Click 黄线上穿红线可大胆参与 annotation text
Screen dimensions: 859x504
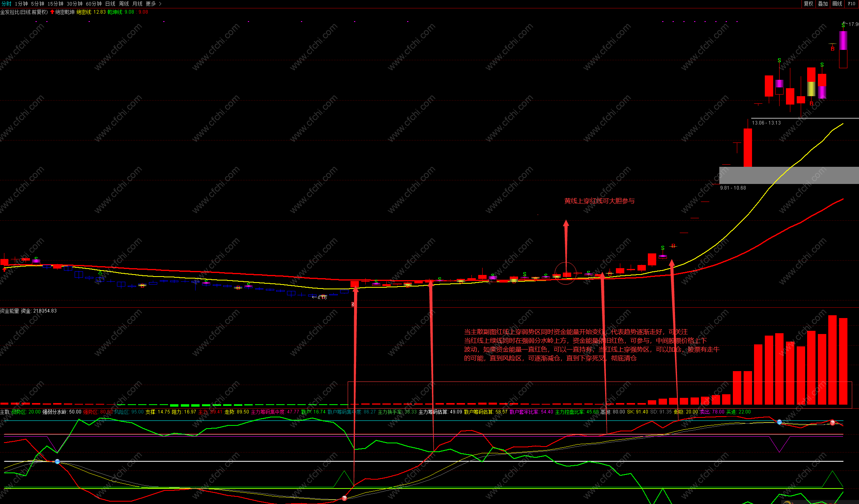[x=599, y=201]
